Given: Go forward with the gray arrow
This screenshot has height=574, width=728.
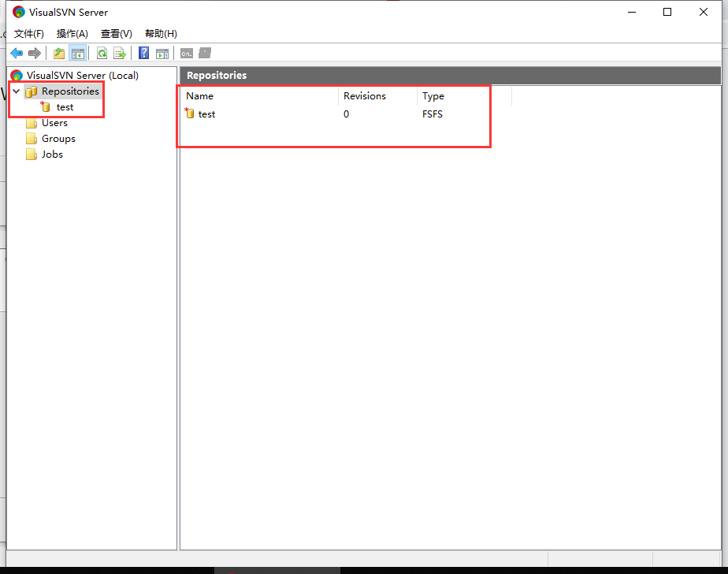Looking at the screenshot, I should 35,54.
